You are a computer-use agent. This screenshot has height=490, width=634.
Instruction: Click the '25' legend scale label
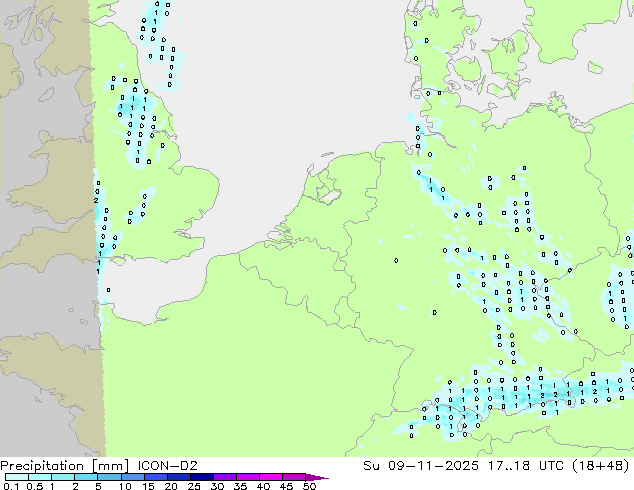(x=194, y=486)
